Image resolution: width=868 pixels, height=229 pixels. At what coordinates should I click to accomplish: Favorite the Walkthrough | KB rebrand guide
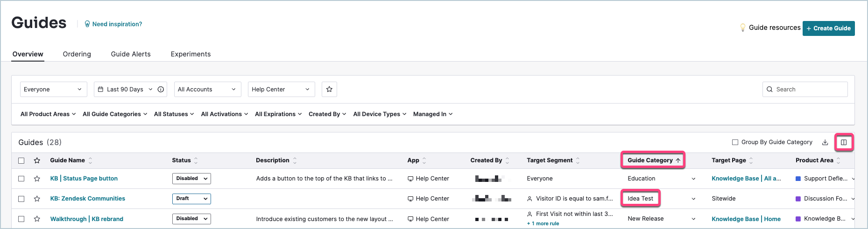(x=37, y=219)
